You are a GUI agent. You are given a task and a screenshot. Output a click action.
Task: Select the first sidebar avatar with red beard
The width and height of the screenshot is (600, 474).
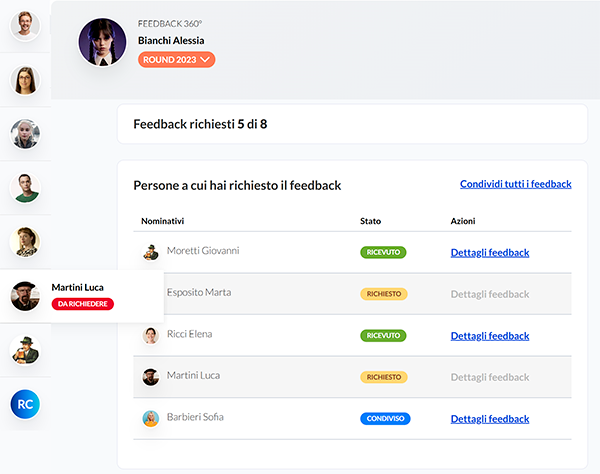click(x=25, y=23)
